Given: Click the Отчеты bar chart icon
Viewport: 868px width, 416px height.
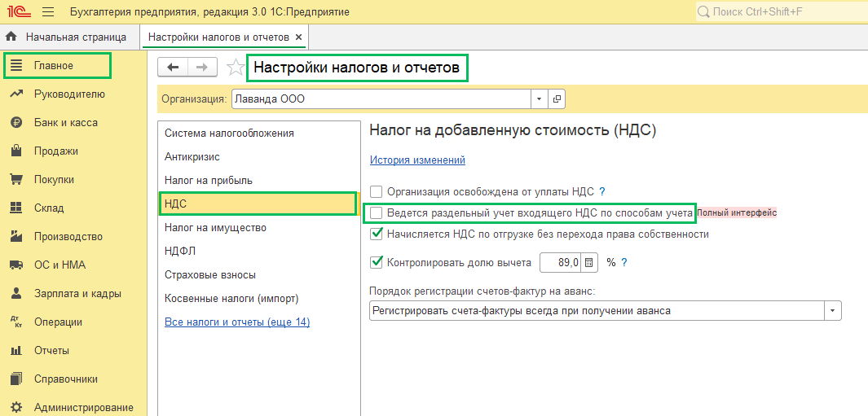Looking at the screenshot, I should (16, 351).
